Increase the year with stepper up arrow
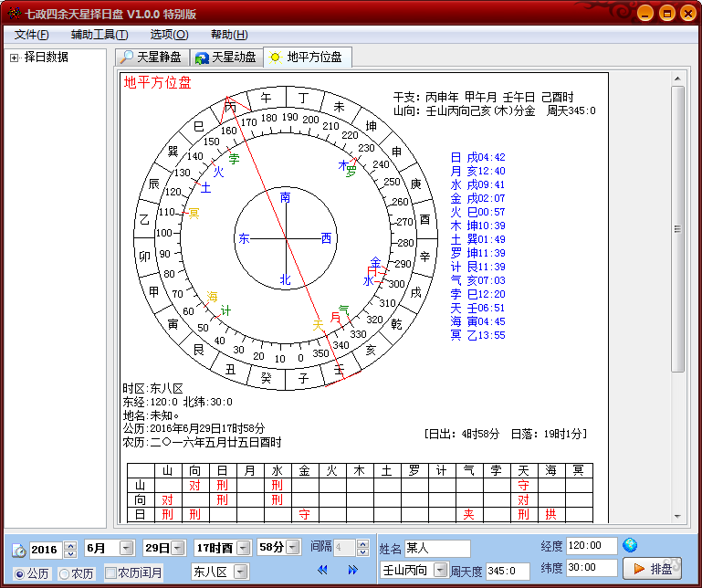The image size is (702, 588). [x=70, y=545]
